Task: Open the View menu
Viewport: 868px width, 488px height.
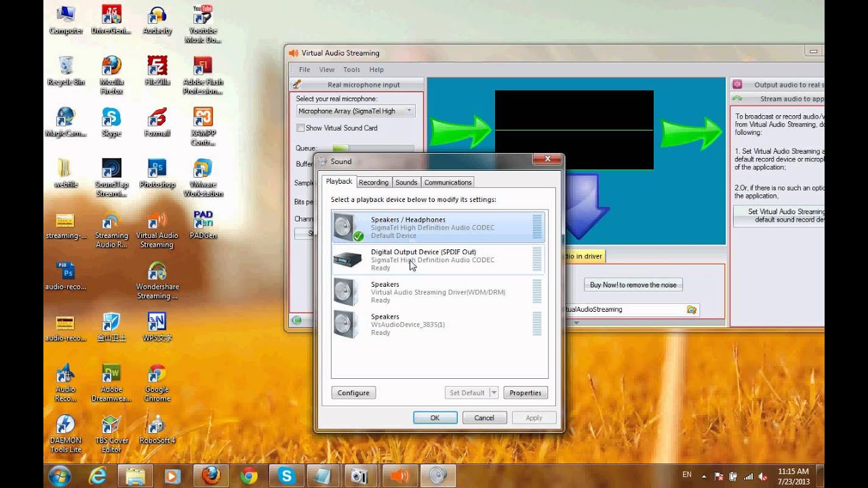Action: [327, 69]
